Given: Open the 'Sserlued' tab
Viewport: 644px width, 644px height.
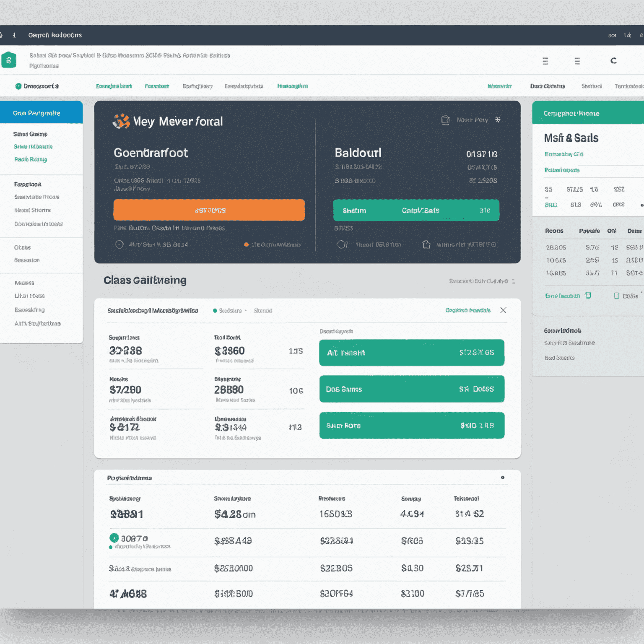Looking at the screenshot, I should pos(592,86).
